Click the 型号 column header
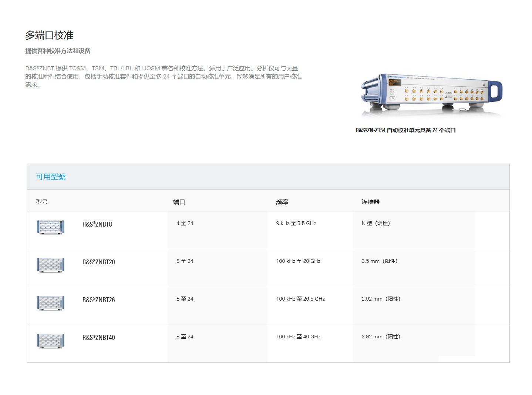The height and width of the screenshot is (395, 532). pos(42,202)
